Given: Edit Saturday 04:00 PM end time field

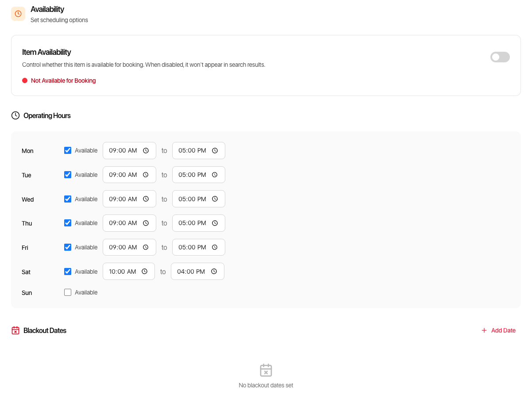Looking at the screenshot, I should 197,272.
